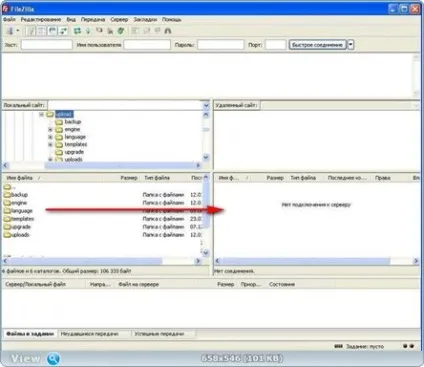Screen dimensions: 424x367
Task: Select language row in the local file list
Action: tap(103, 211)
